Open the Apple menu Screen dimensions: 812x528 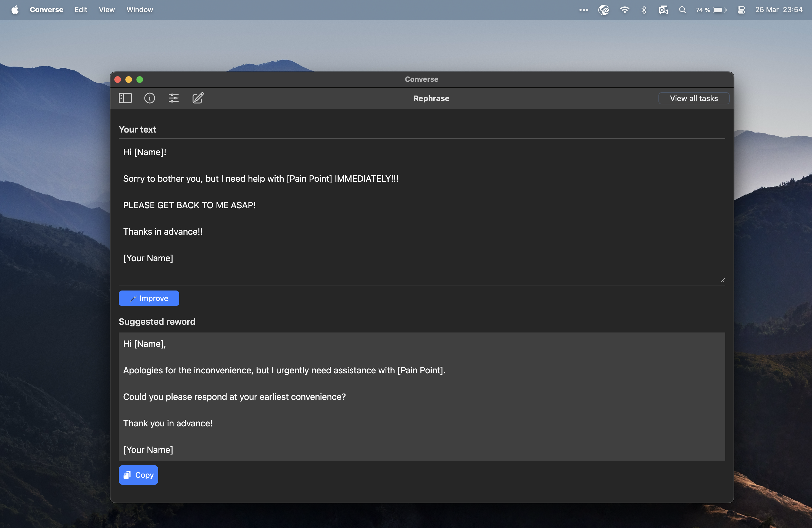[x=15, y=10]
